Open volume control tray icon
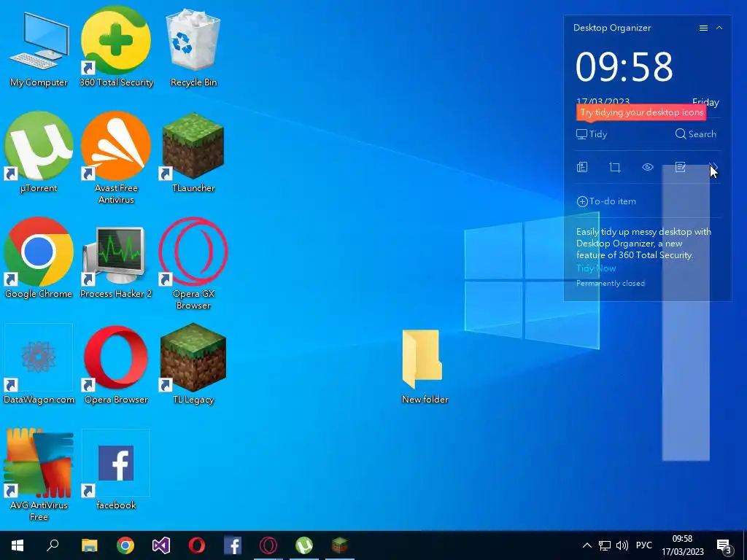747x560 pixels. tap(622, 545)
